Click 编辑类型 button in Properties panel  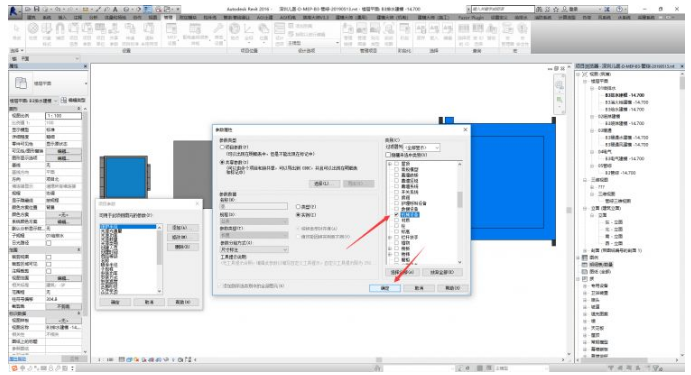(73, 100)
